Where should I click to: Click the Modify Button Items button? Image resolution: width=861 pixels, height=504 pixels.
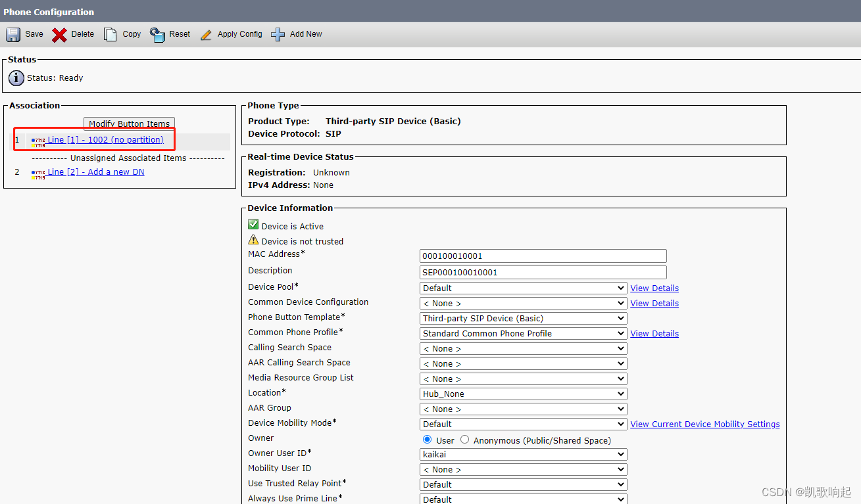point(129,124)
